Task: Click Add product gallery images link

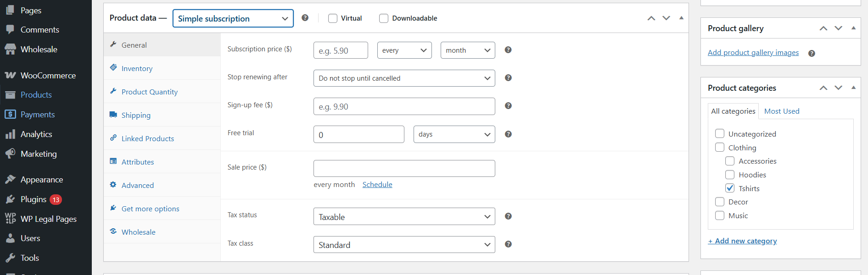Action: coord(753,52)
